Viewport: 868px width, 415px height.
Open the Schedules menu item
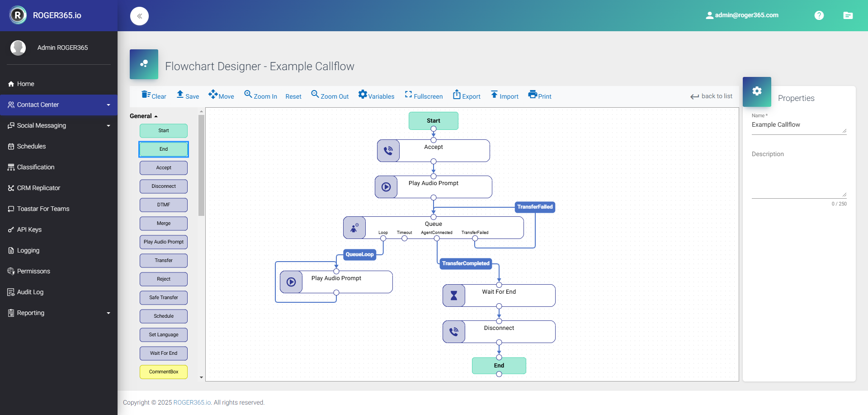[x=31, y=147]
